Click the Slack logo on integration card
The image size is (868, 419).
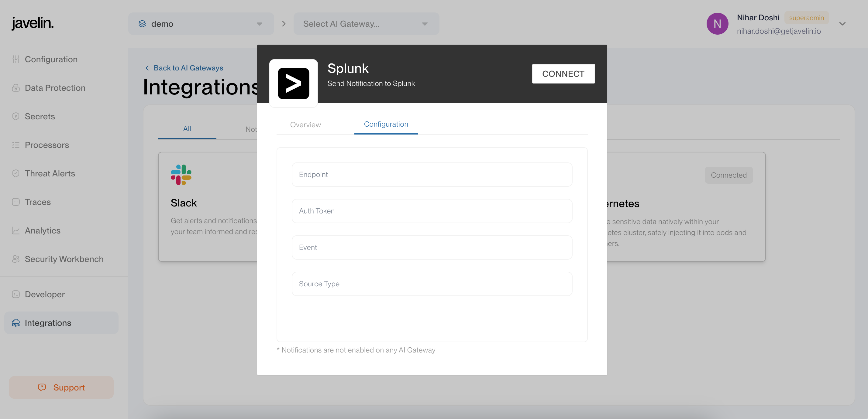pyautogui.click(x=181, y=175)
